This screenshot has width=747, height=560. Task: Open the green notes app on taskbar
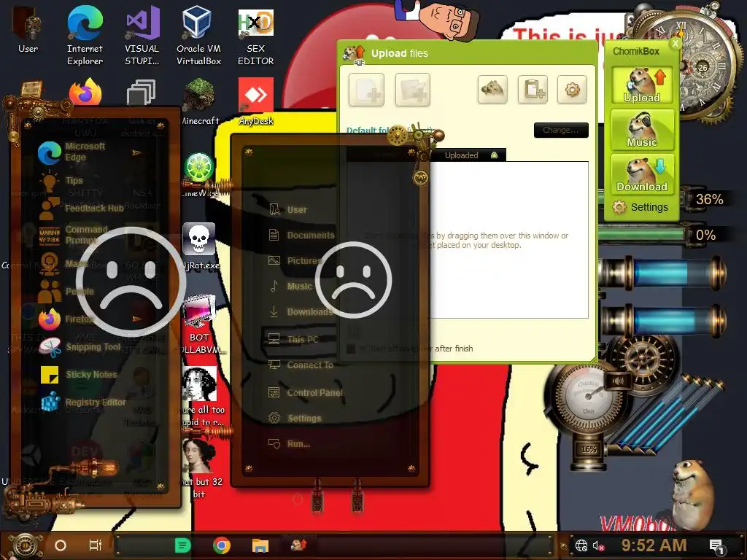coord(182,545)
